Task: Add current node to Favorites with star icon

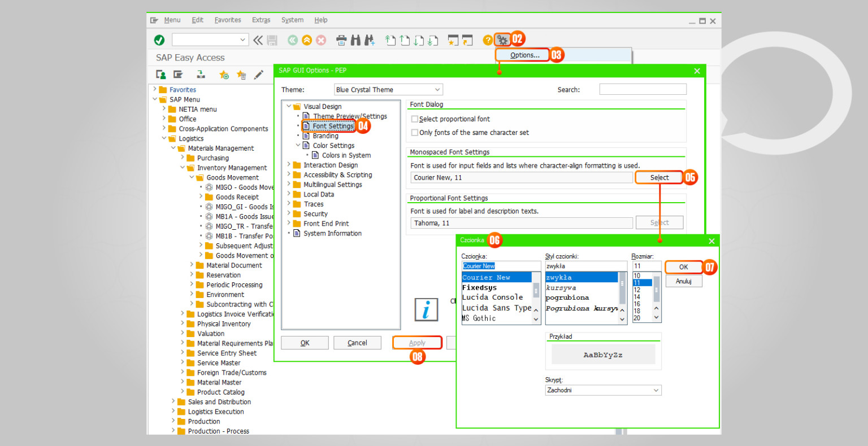Action: click(224, 74)
